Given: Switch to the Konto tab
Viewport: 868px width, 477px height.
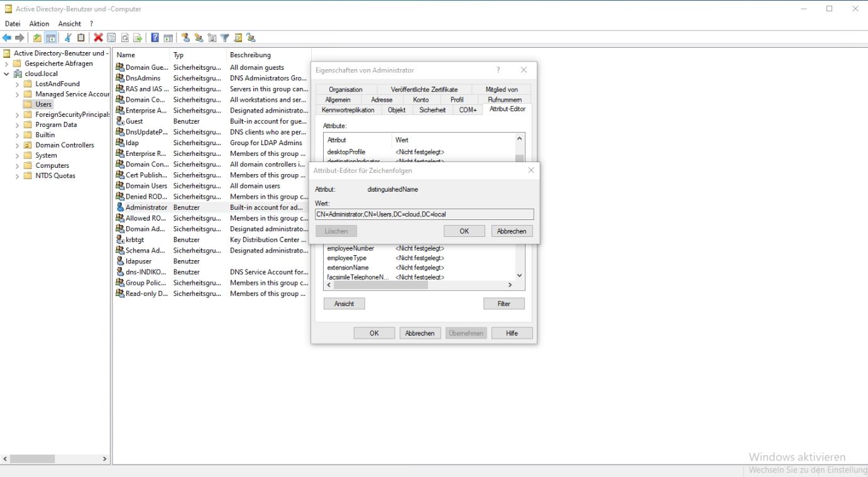Looking at the screenshot, I should pyautogui.click(x=421, y=100).
